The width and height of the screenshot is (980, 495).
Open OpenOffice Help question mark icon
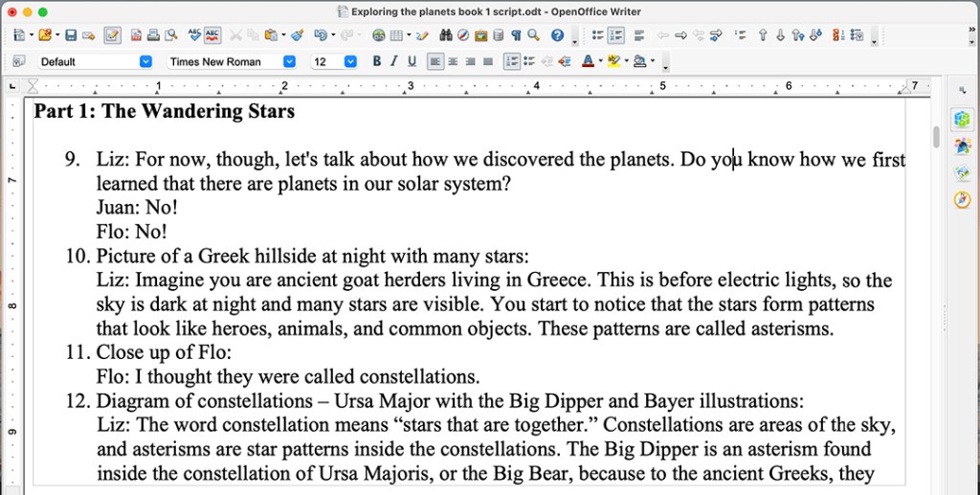click(x=557, y=35)
